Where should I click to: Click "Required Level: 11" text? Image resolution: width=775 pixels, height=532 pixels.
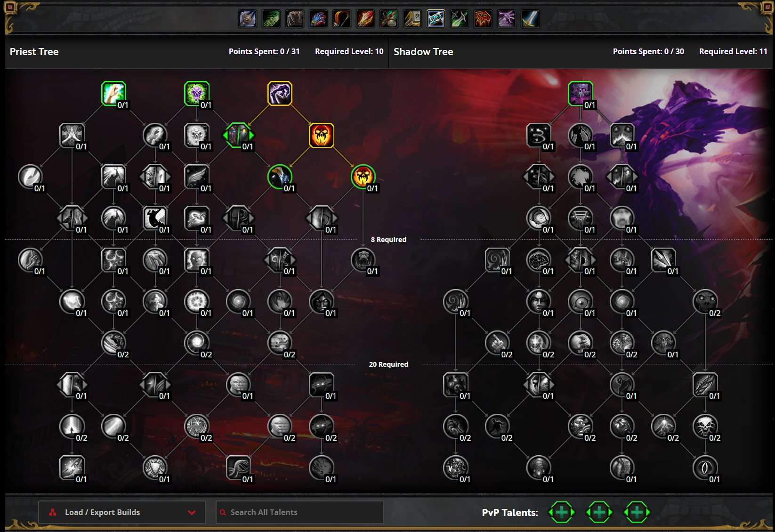[x=733, y=51]
